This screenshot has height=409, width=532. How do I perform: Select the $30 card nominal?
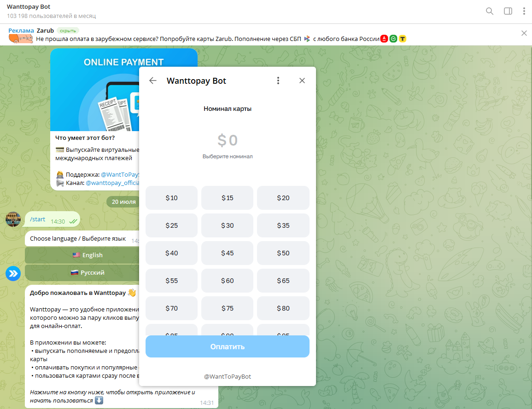(228, 225)
